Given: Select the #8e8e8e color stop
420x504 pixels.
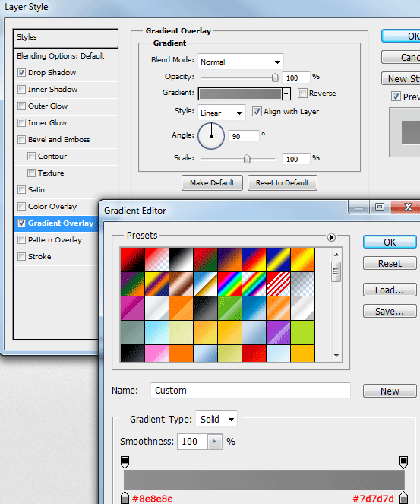Looking at the screenshot, I should click(x=125, y=498).
